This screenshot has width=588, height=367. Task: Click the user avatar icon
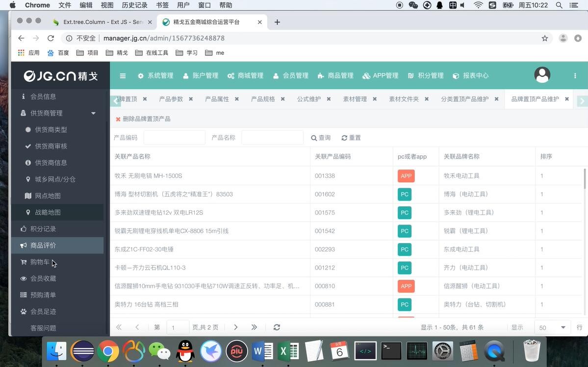(542, 75)
